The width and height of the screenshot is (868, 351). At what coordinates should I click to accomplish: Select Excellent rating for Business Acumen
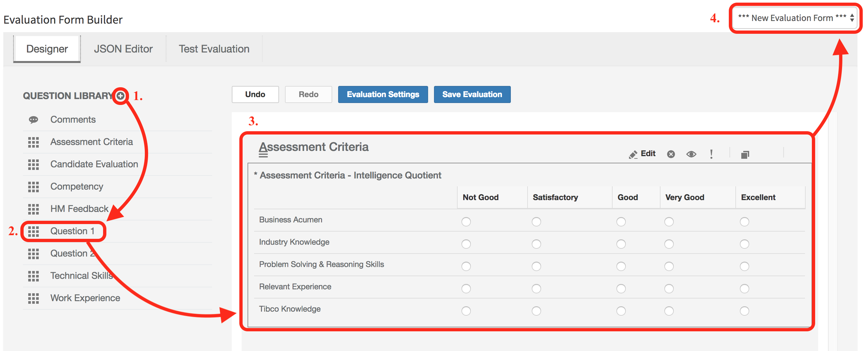pyautogui.click(x=744, y=222)
